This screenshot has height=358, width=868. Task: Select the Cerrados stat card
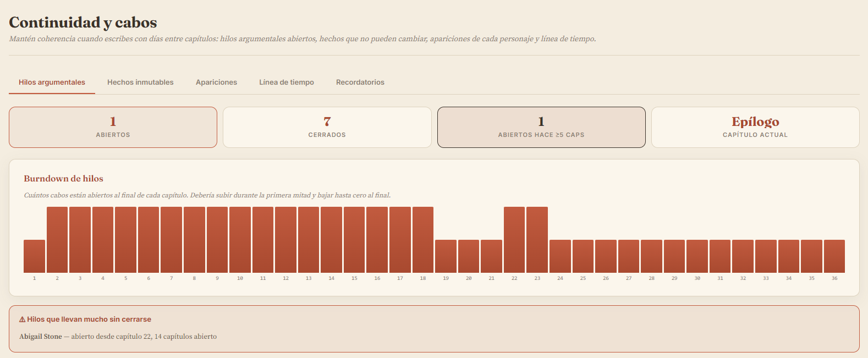pyautogui.click(x=327, y=127)
